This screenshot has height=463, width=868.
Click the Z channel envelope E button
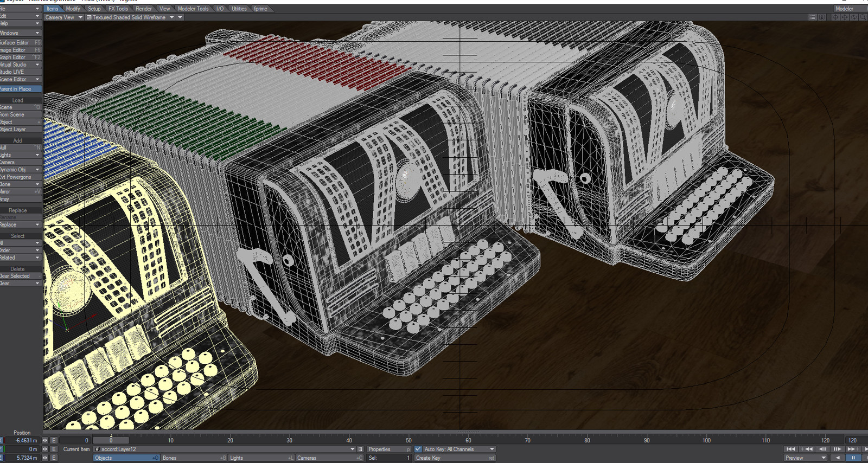[54, 458]
